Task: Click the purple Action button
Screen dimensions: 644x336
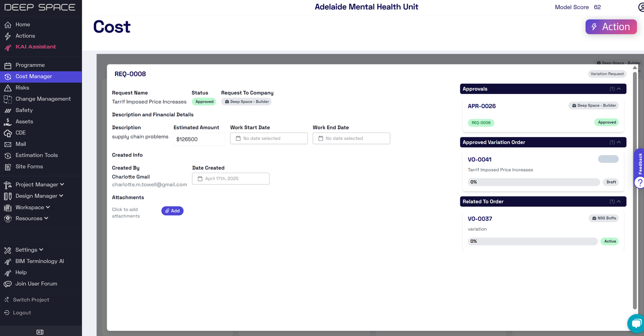Action: click(611, 27)
